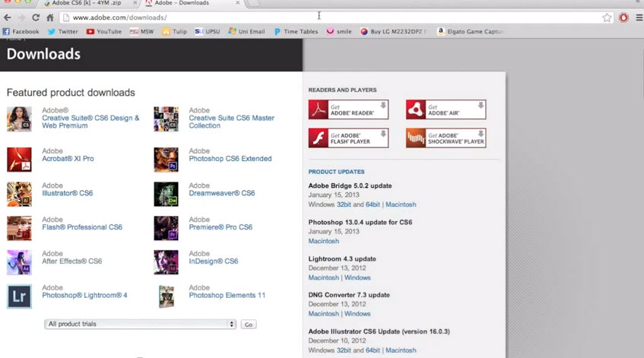Open the Acrobat XI Pro link
This screenshot has width=644, height=358.
[68, 158]
